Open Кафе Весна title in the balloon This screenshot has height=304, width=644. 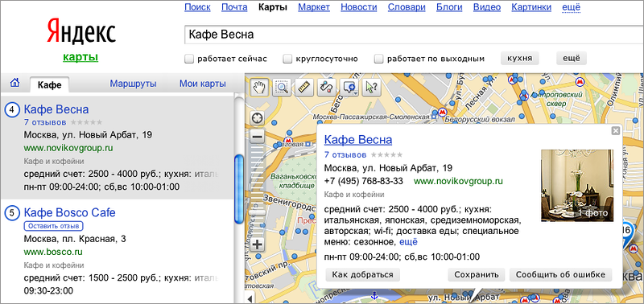pyautogui.click(x=358, y=139)
